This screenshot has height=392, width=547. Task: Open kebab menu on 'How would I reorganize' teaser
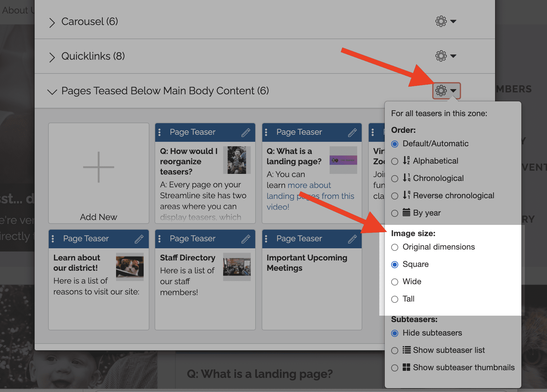[160, 132]
